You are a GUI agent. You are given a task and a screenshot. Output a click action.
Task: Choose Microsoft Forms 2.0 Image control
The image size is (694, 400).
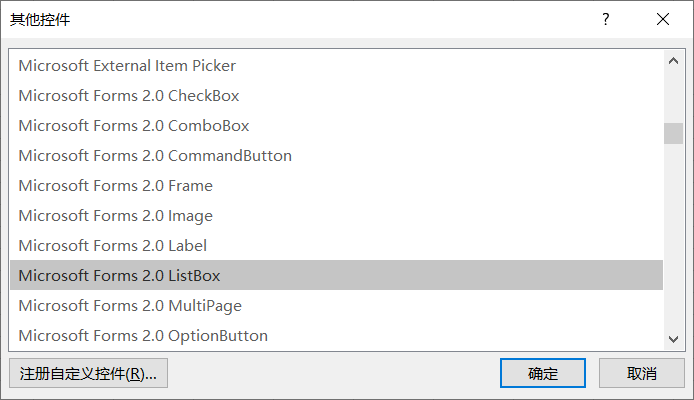[115, 216]
